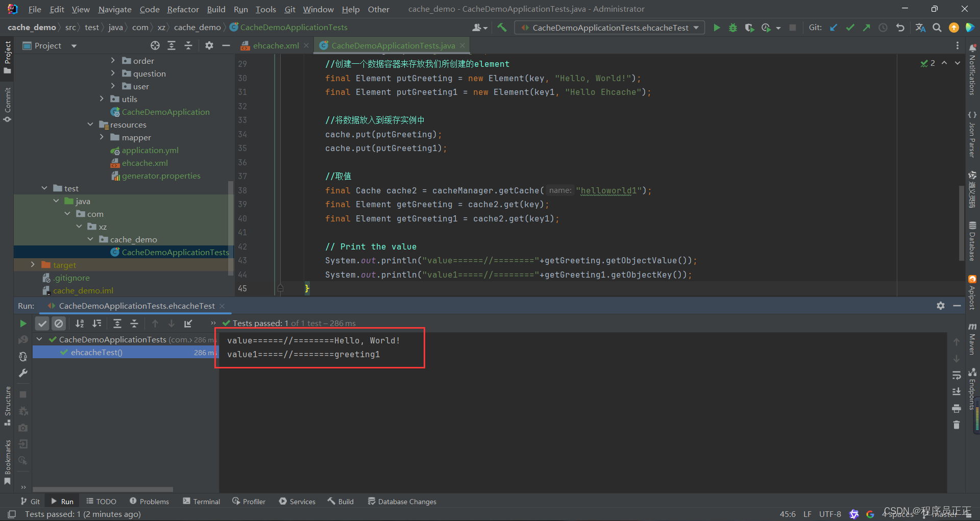Open the Tools menu
Screen dimensions: 980x521
pyautogui.click(x=265, y=9)
